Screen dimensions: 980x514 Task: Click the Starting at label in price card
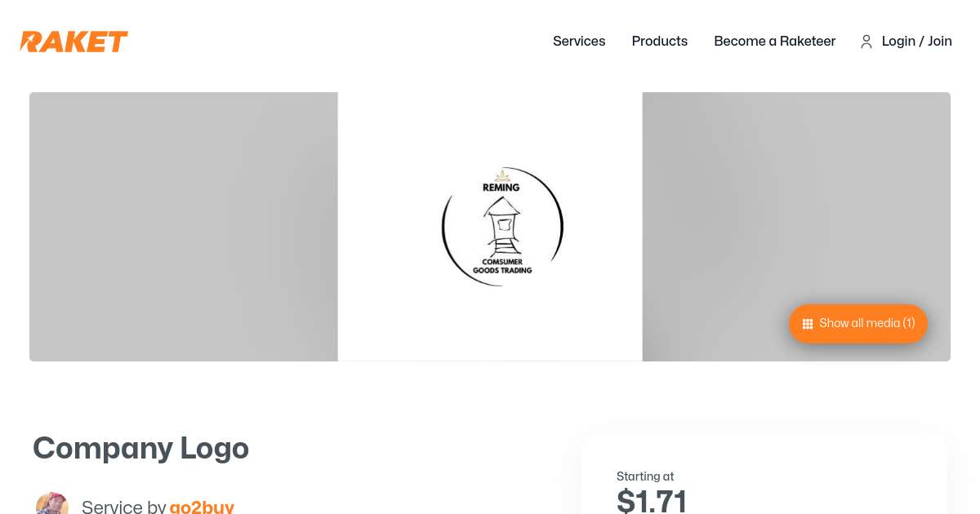point(645,476)
